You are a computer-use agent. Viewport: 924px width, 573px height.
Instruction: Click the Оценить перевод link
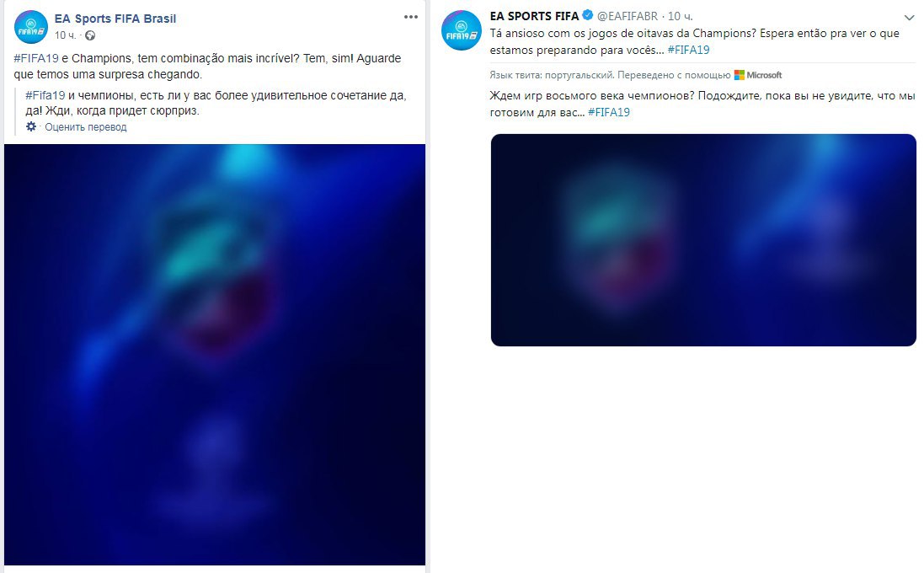pyautogui.click(x=85, y=126)
